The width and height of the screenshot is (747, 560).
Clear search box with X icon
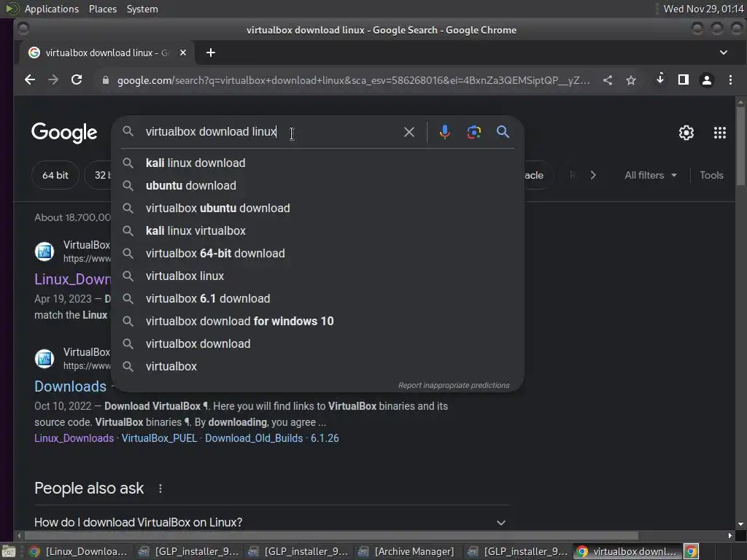[409, 132]
